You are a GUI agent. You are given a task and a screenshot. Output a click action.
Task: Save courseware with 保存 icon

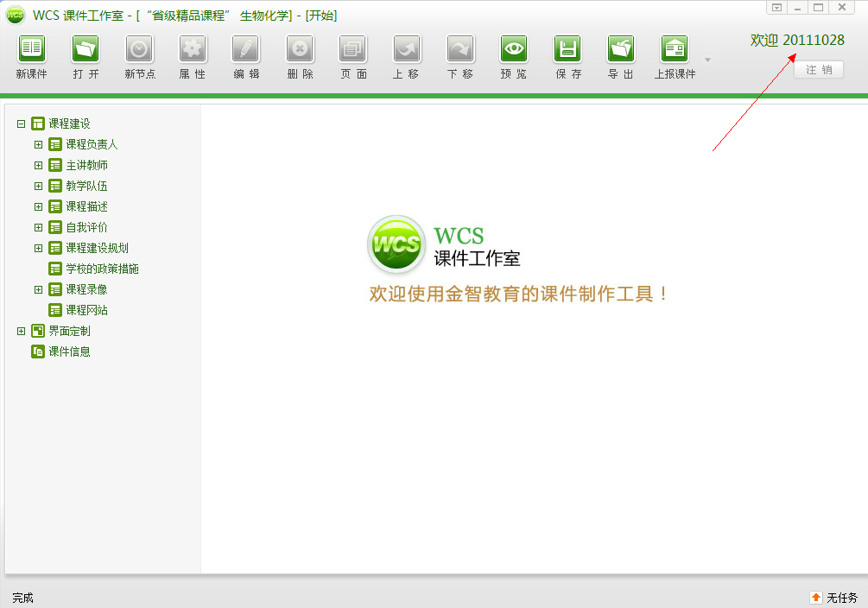coord(567,49)
